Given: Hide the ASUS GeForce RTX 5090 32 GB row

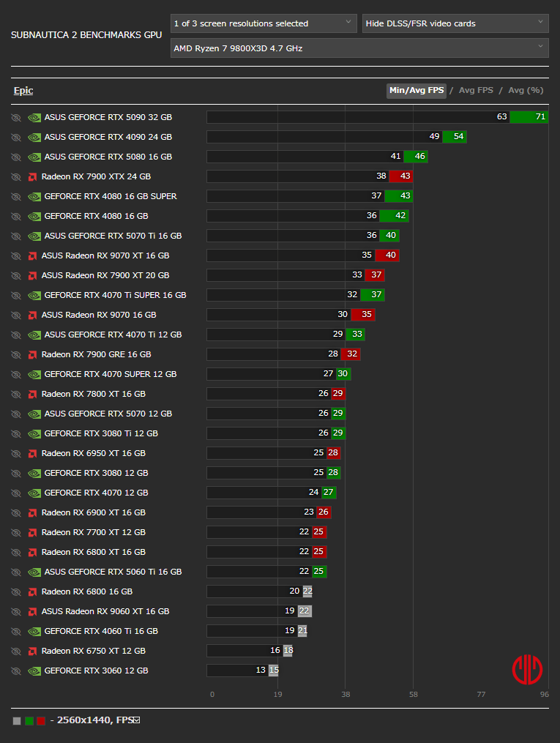Looking at the screenshot, I should pyautogui.click(x=16, y=118).
